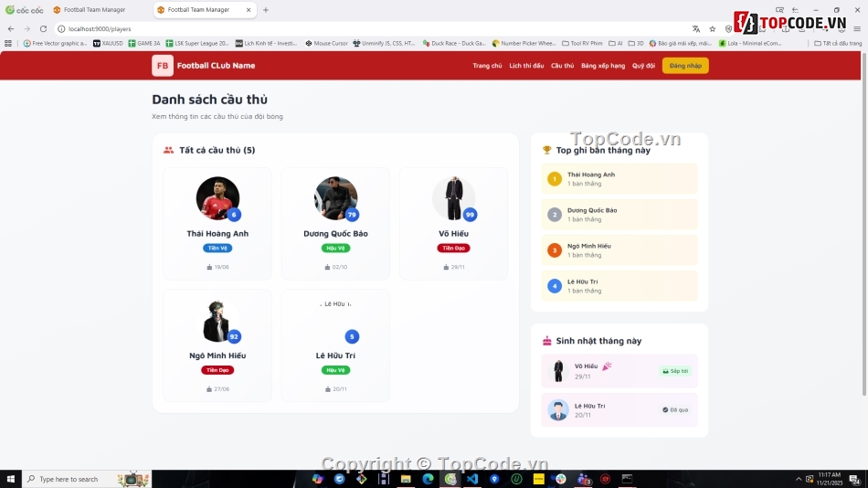Screen dimensions: 868x488
Task: Open a new browser tab
Action: pyautogui.click(x=266, y=10)
